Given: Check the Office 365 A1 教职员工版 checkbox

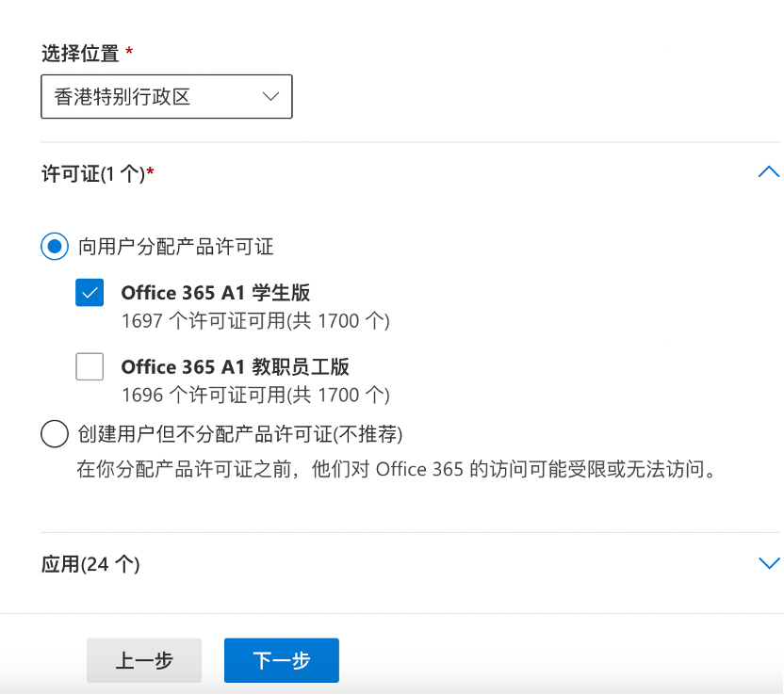Looking at the screenshot, I should point(90,366).
